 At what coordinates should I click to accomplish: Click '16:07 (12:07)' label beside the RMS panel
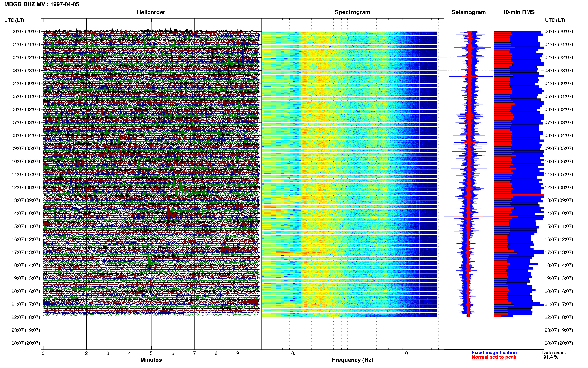559,239
